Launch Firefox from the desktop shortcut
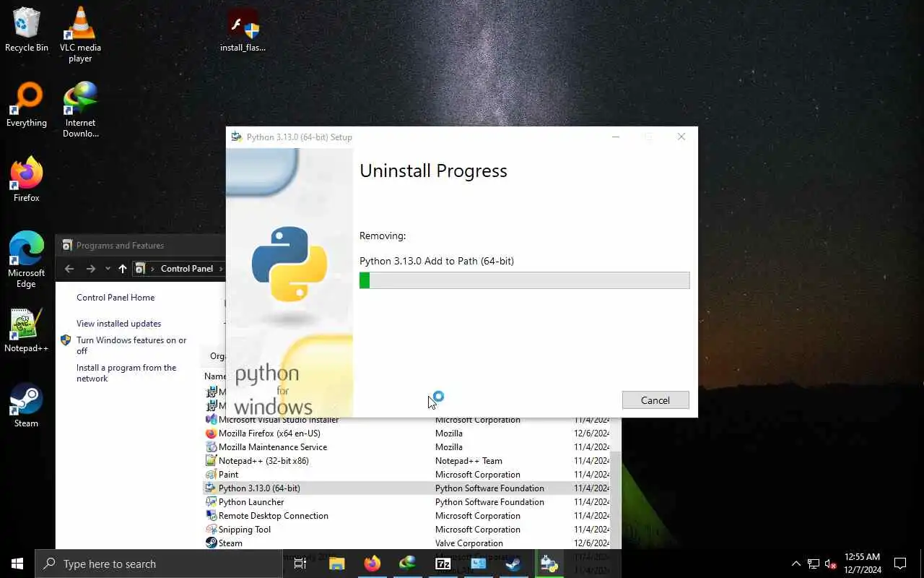 pos(26,179)
